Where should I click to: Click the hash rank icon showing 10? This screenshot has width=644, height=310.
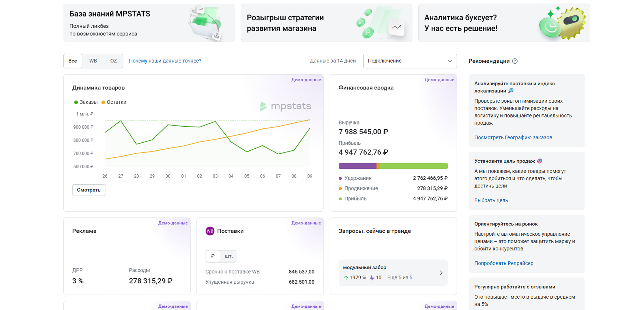[372, 277]
